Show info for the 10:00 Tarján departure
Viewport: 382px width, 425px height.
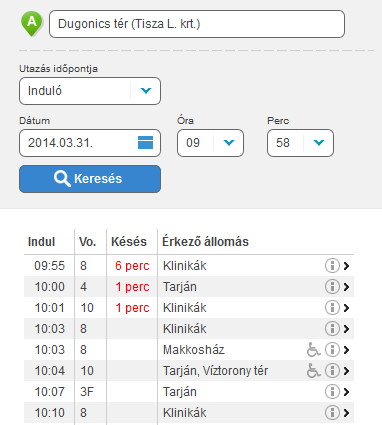click(x=332, y=287)
